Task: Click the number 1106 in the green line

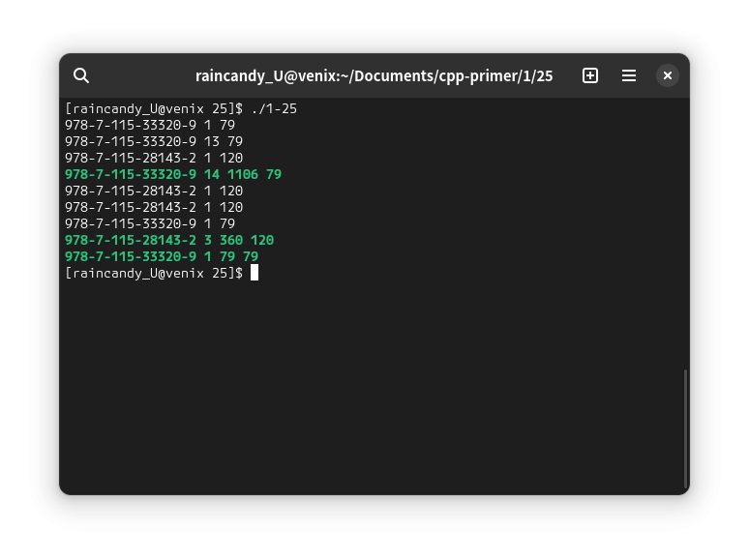Action: click(x=243, y=174)
